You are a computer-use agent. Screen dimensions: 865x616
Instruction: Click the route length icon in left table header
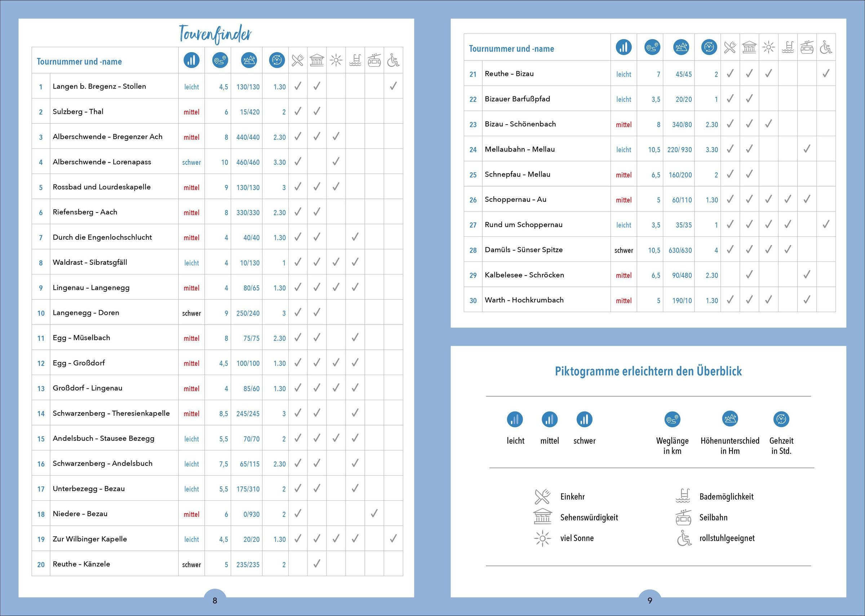click(220, 60)
